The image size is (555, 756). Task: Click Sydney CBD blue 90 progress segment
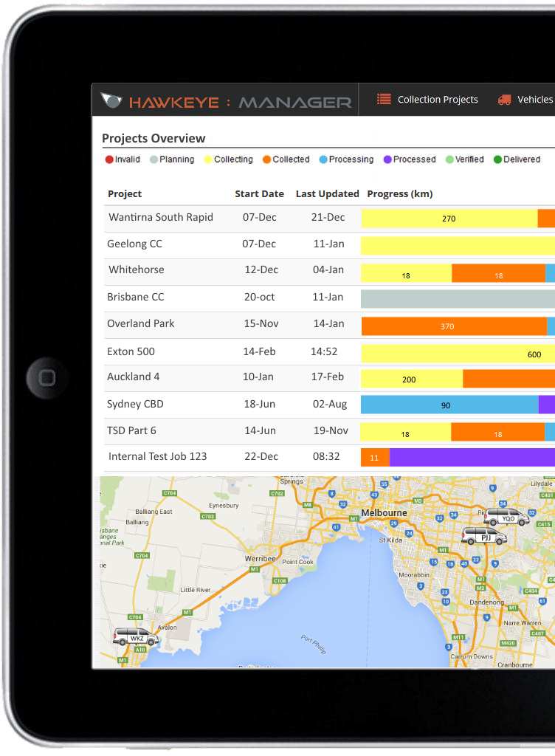pyautogui.click(x=449, y=405)
